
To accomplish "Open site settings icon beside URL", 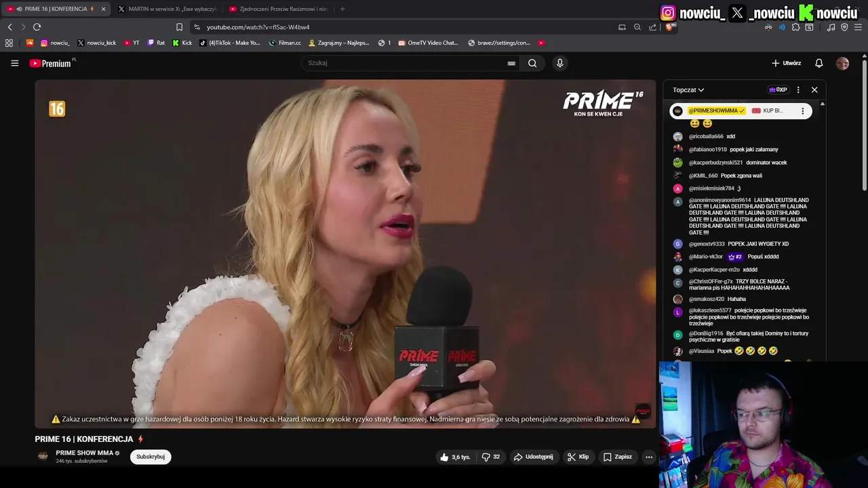I will 197,27.
